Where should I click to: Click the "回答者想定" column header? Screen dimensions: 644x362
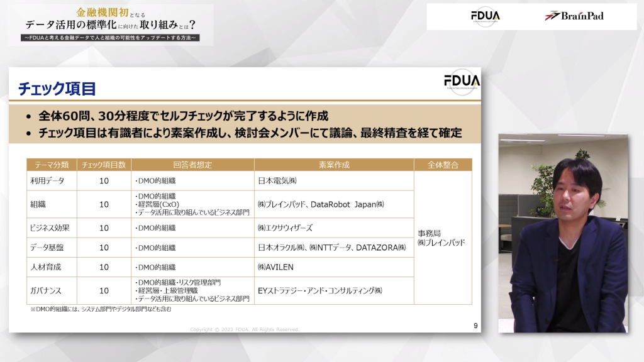pyautogui.click(x=192, y=165)
